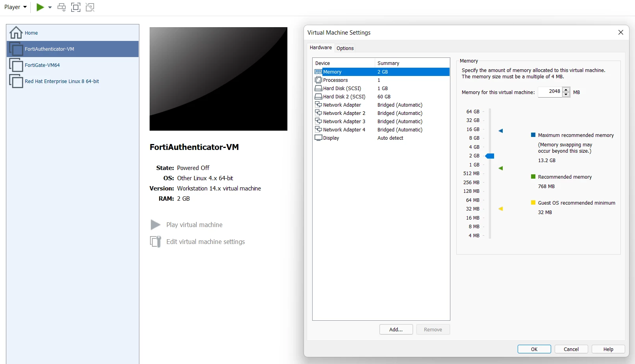
Task: Select the first Network Adapter row
Action: (381, 105)
